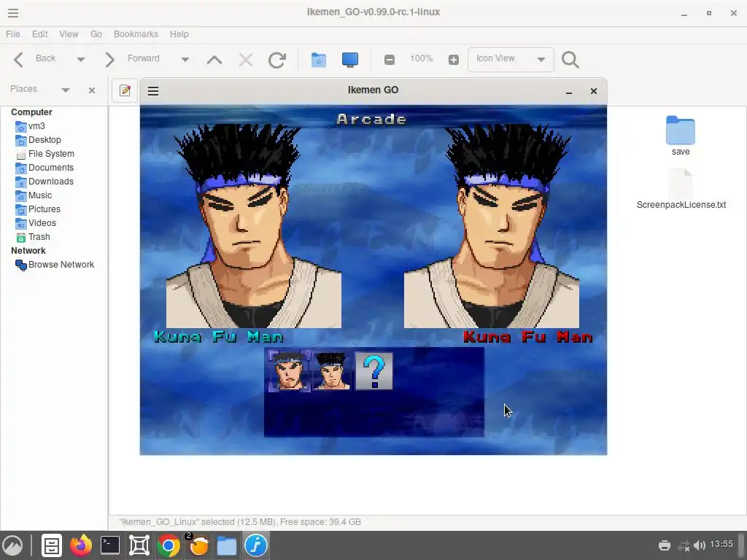Image resolution: width=747 pixels, height=560 pixels.
Task: Open the taskbar start menu icon
Action: (13, 545)
